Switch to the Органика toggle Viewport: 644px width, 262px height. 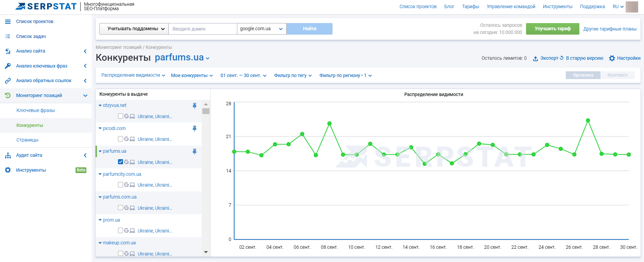pyautogui.click(x=583, y=75)
